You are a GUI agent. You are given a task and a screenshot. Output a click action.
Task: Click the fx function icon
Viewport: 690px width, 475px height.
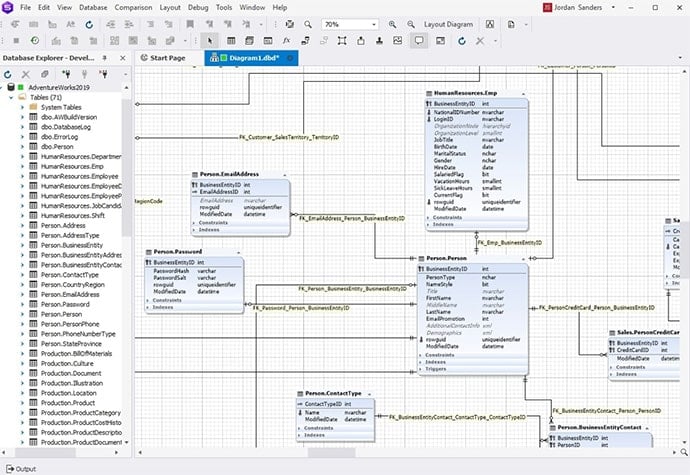pyautogui.click(x=286, y=41)
